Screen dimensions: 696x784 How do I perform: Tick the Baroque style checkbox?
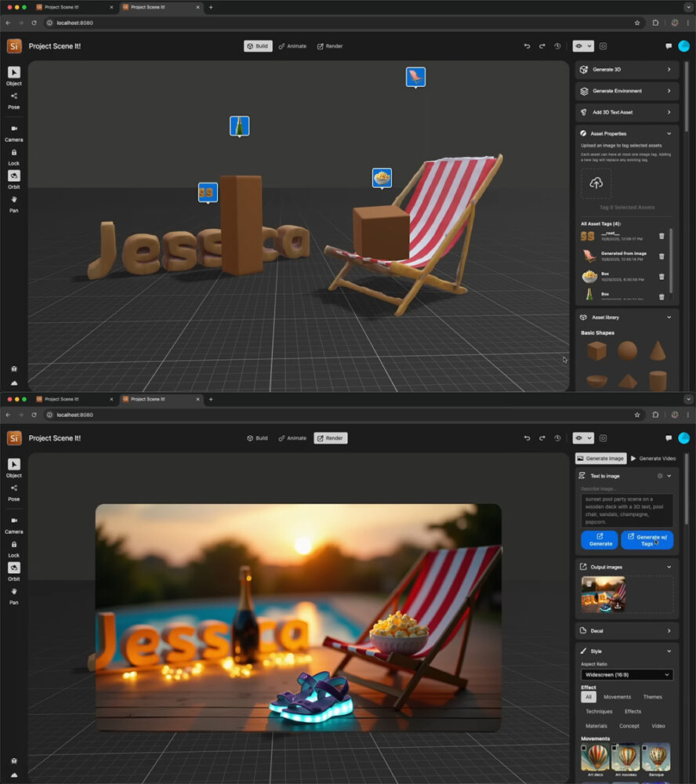[x=646, y=748]
